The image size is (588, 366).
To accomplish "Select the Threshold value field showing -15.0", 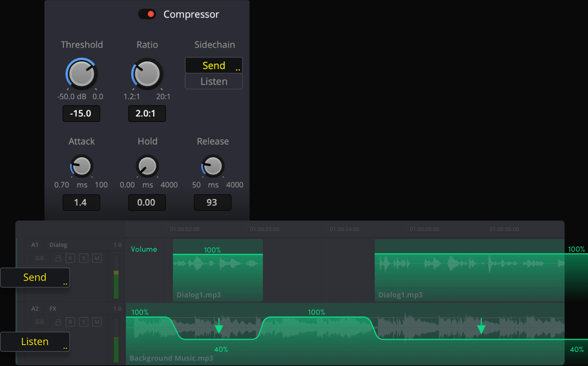I will point(81,114).
